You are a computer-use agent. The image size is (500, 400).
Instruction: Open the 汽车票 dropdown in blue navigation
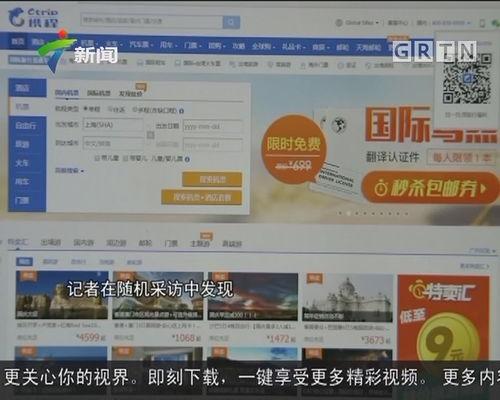[141, 44]
